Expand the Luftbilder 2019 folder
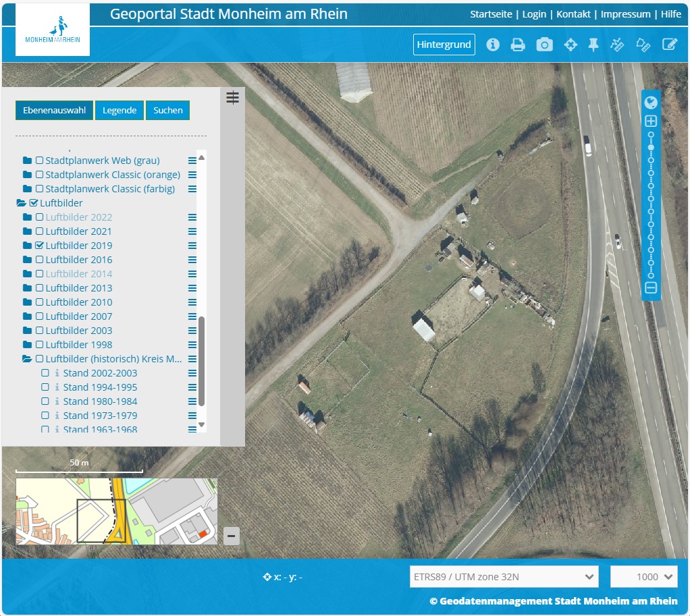 tap(27, 246)
